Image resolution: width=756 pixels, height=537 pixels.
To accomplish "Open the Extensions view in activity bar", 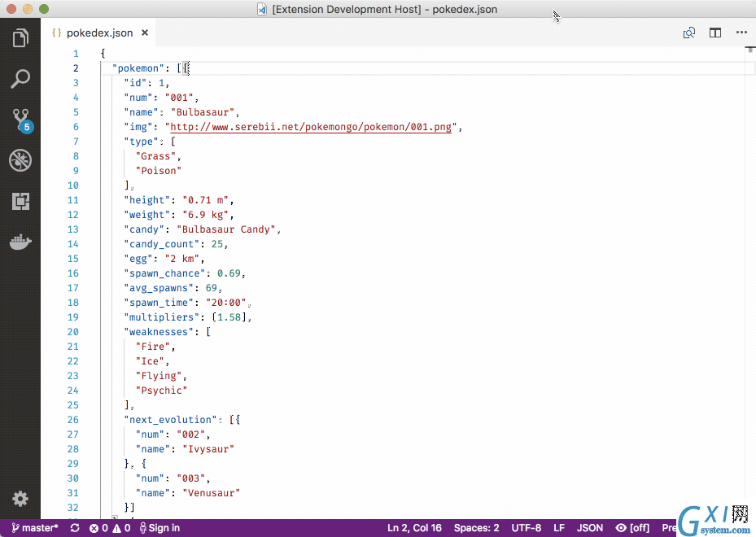I will (x=20, y=201).
